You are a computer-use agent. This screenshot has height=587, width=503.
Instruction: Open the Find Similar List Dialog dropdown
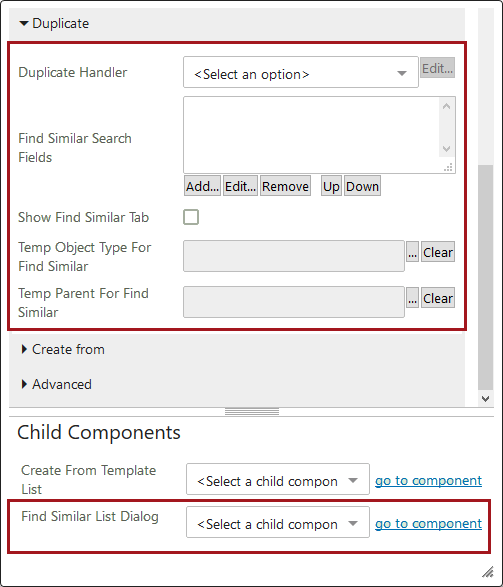coord(278,522)
